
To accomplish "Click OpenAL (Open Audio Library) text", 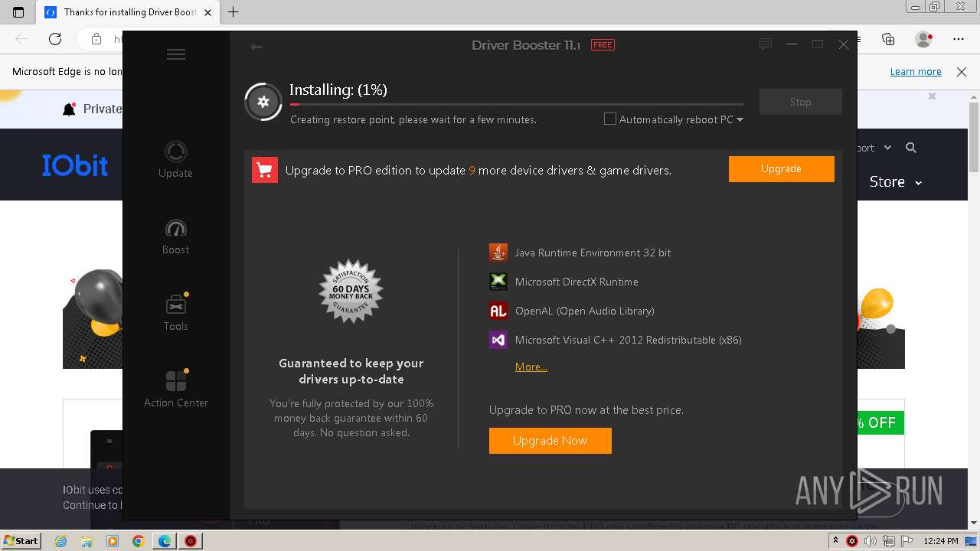I will (x=584, y=311).
